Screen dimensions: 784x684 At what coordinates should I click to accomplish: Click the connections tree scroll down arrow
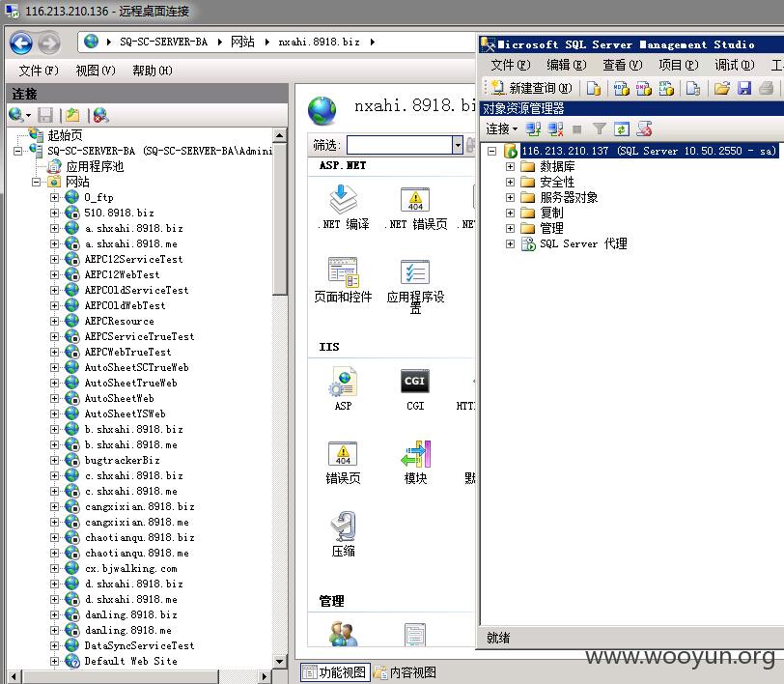tap(280, 661)
